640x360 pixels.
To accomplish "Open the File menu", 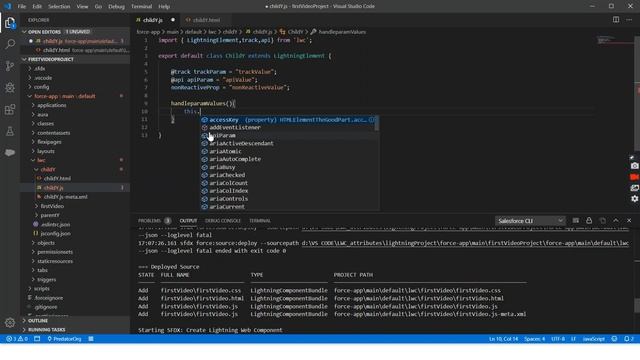I will tap(22, 7).
